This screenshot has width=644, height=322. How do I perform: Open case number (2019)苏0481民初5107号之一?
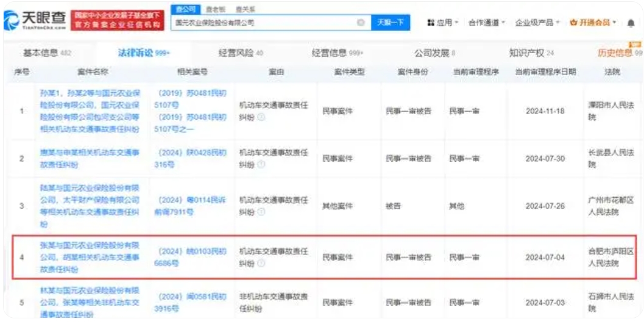coord(191,123)
